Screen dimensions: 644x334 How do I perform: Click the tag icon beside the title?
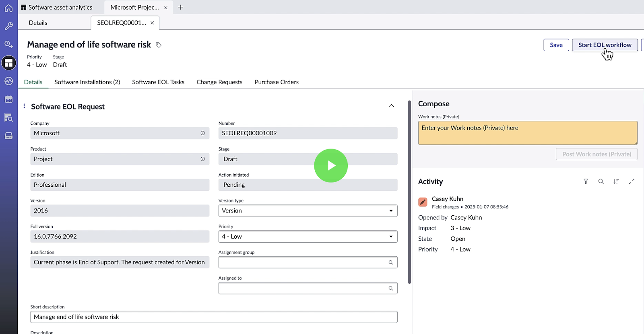pyautogui.click(x=159, y=45)
